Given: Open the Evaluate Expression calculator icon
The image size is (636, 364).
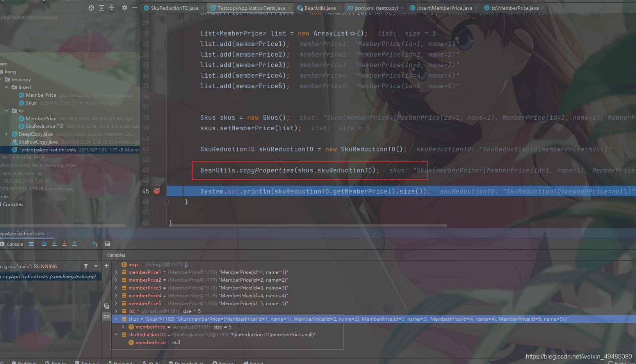Looking at the screenshot, I should click(108, 244).
